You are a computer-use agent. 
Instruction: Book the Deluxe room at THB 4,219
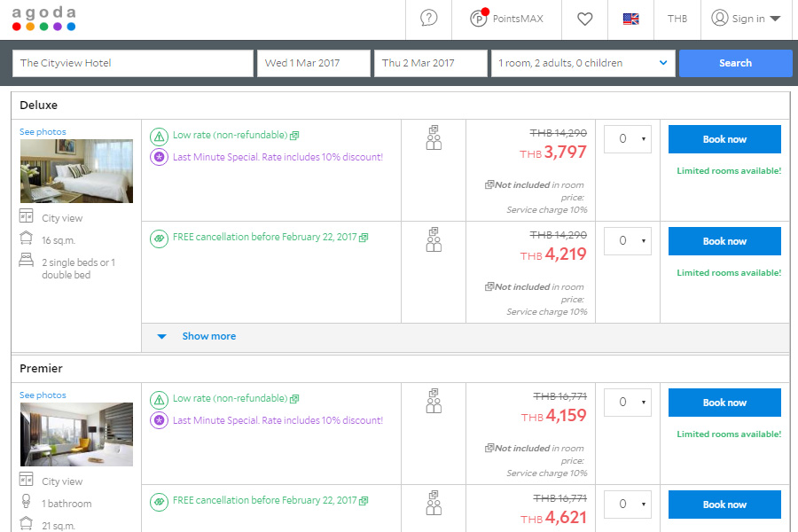724,241
